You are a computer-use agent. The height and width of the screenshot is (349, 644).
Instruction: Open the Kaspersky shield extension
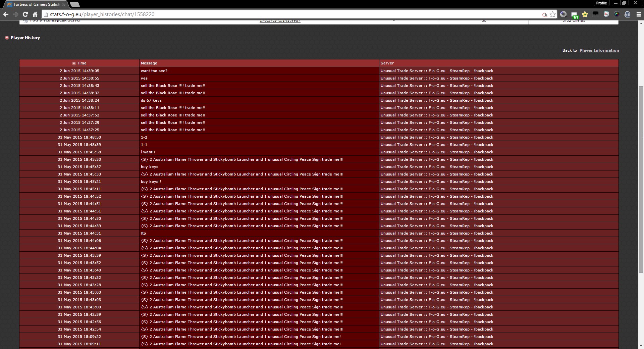pos(606,14)
